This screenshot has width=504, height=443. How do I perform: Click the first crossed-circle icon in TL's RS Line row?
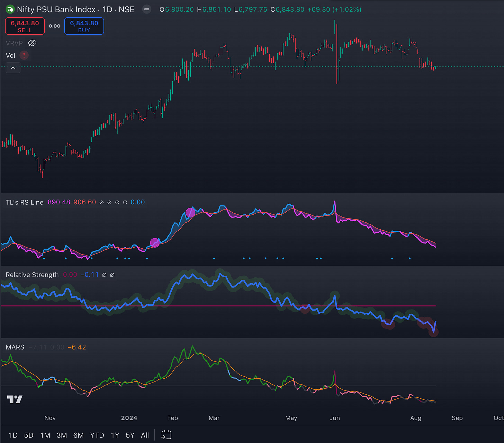pos(102,202)
